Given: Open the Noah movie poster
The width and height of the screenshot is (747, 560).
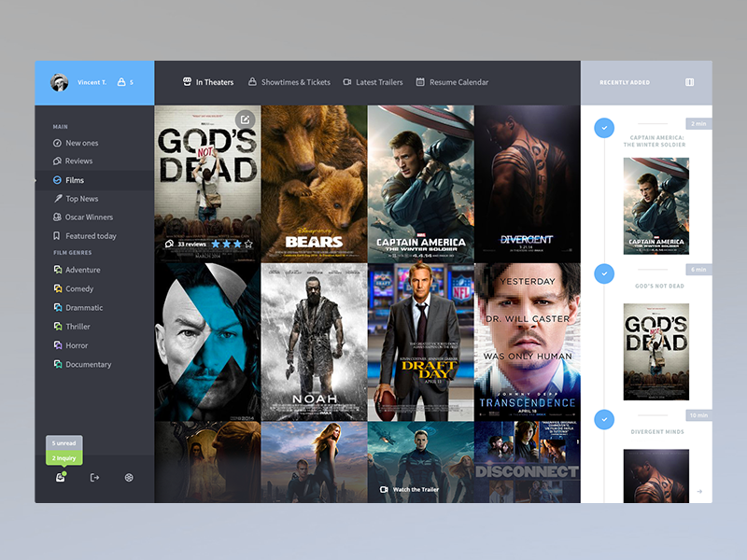Looking at the screenshot, I should (x=314, y=342).
